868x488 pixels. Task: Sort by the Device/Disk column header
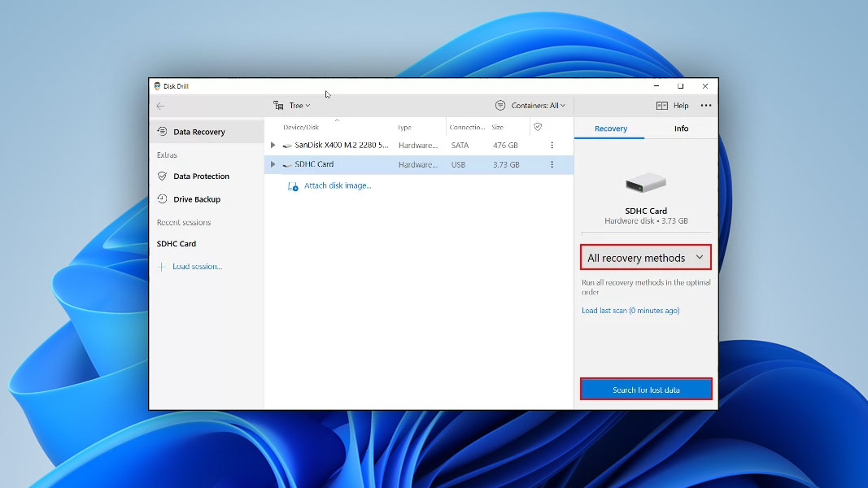pyautogui.click(x=301, y=127)
